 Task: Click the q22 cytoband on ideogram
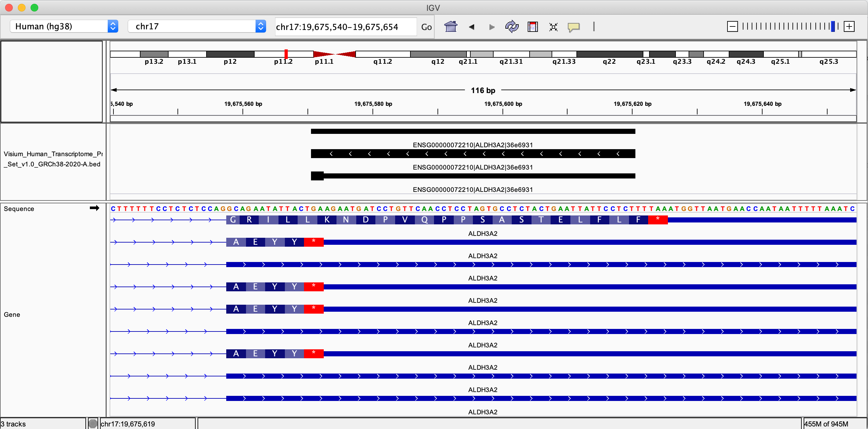610,54
